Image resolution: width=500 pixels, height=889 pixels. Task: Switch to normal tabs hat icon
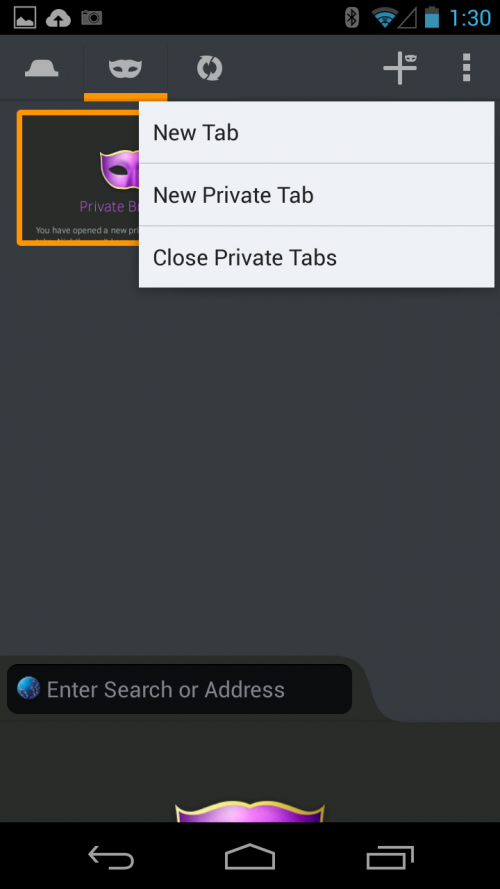pyautogui.click(x=41, y=69)
